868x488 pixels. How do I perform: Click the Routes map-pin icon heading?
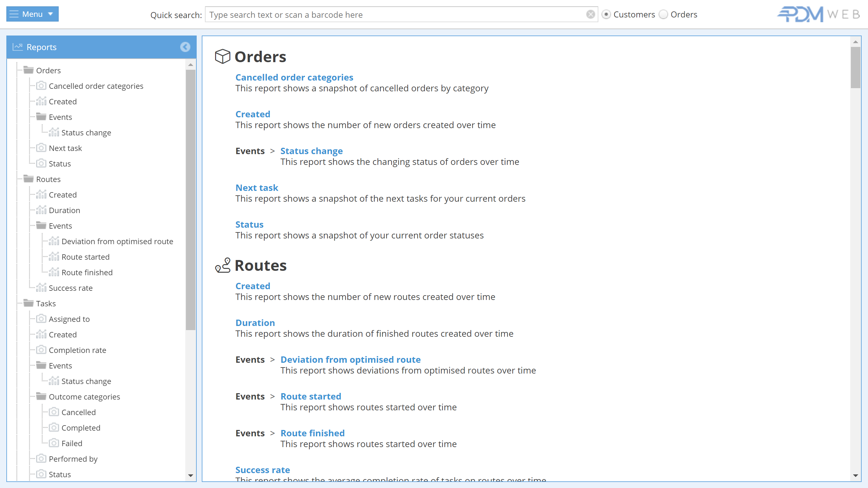pos(222,265)
